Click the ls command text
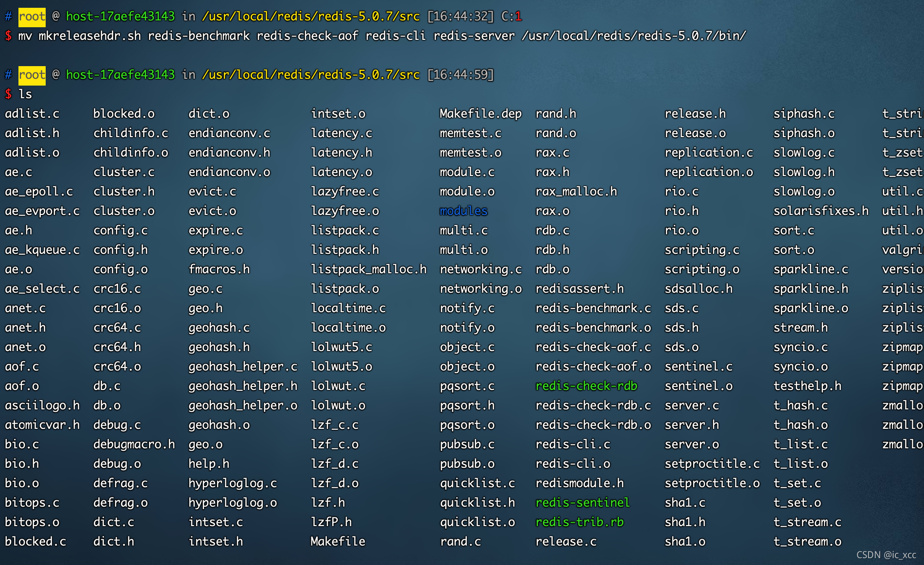The height and width of the screenshot is (565, 924). (25, 94)
